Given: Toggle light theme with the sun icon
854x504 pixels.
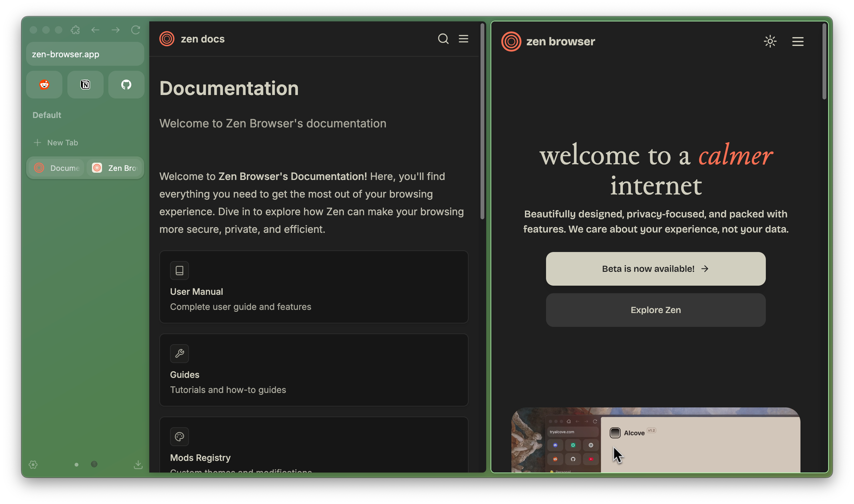Looking at the screenshot, I should point(770,42).
